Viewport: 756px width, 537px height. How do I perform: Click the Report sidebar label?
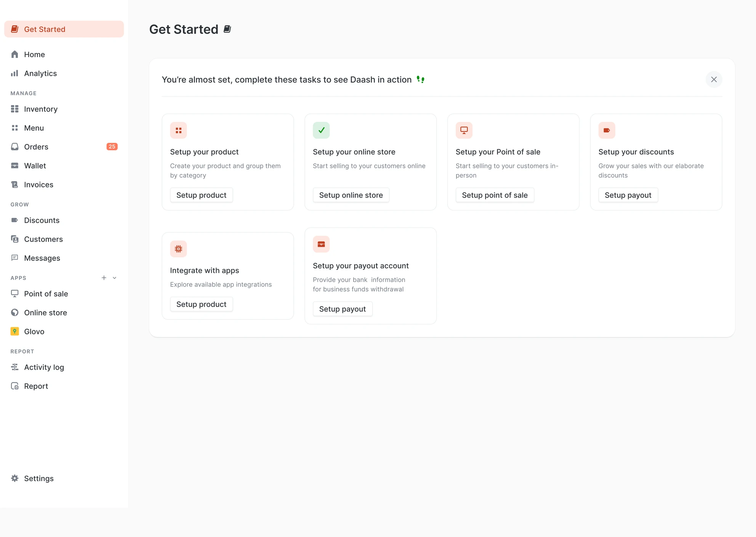[36, 386]
